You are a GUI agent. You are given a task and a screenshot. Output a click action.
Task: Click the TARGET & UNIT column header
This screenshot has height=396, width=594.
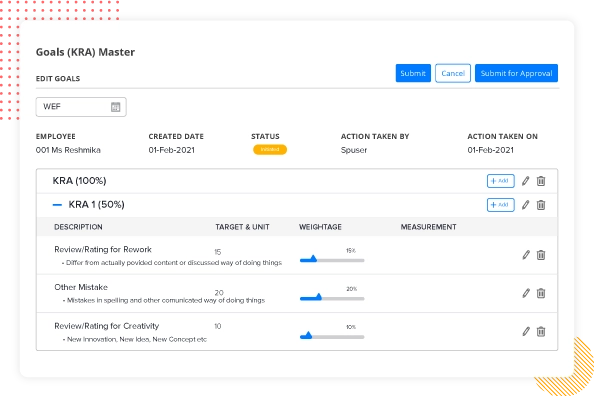tap(242, 227)
